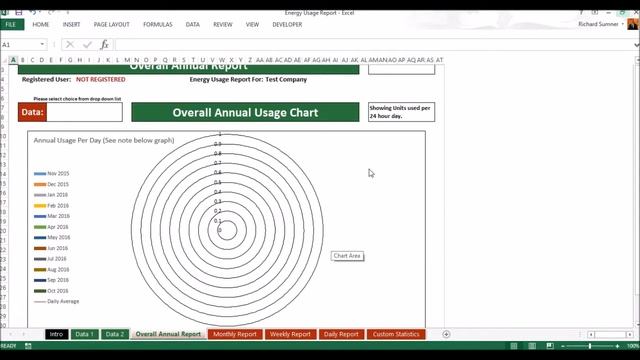Switch to the Intro sheet tab

pyautogui.click(x=57, y=334)
